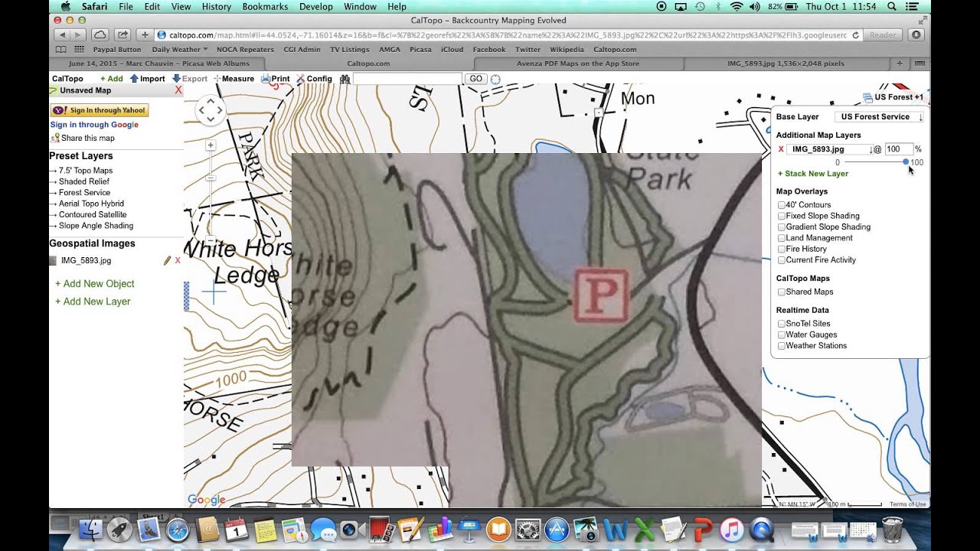Enable Fire History overlay
This screenshot has width=980, height=551.
(782, 249)
